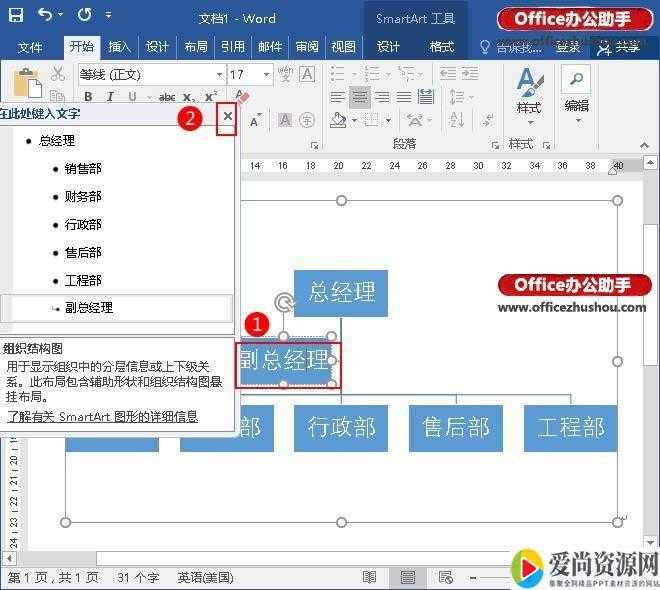Open the font name dropdown 等线 (正文)
660x590 pixels.
click(x=150, y=75)
